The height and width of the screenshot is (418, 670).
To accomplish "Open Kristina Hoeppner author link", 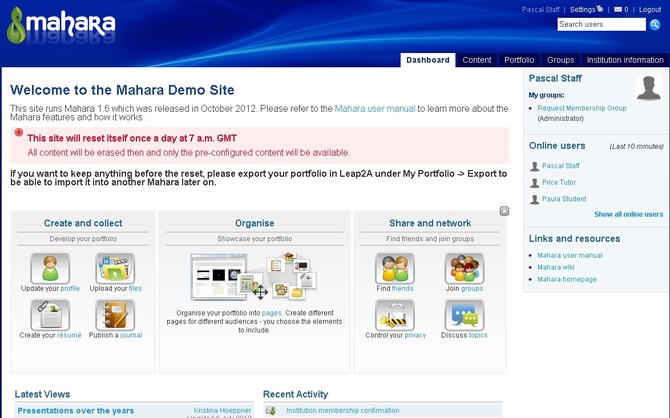I will [x=222, y=410].
